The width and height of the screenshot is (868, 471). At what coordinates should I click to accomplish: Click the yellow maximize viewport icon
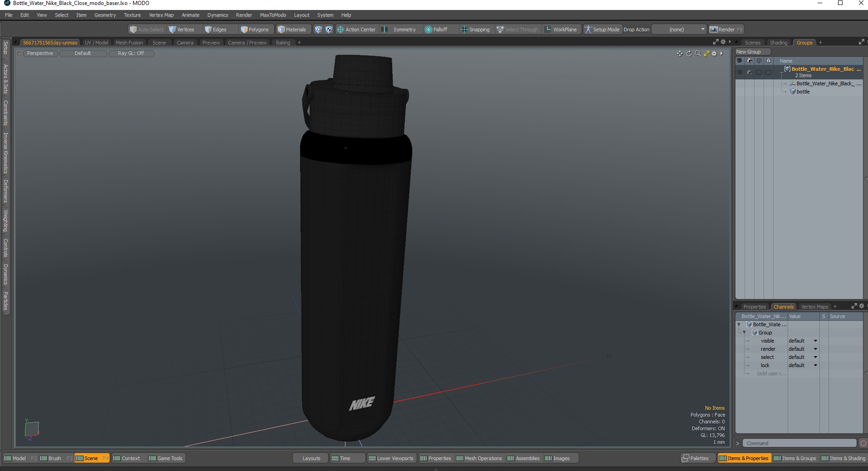tap(706, 54)
